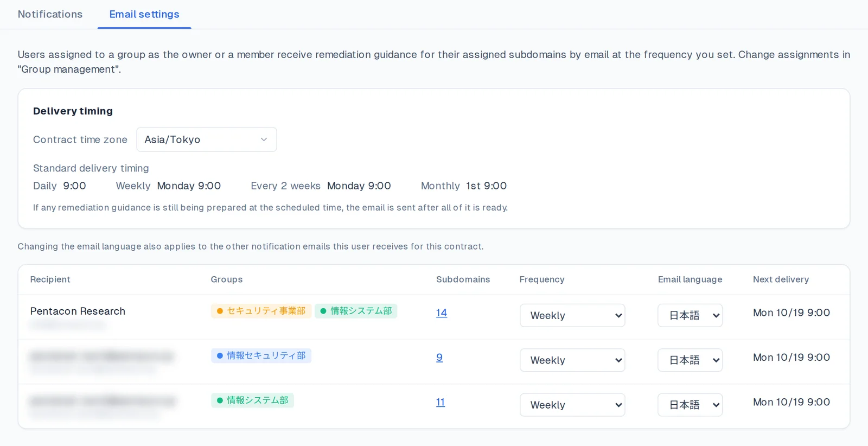Click 情報システム部 tag in the 11-subdomain row
The image size is (868, 446).
coord(252,400)
